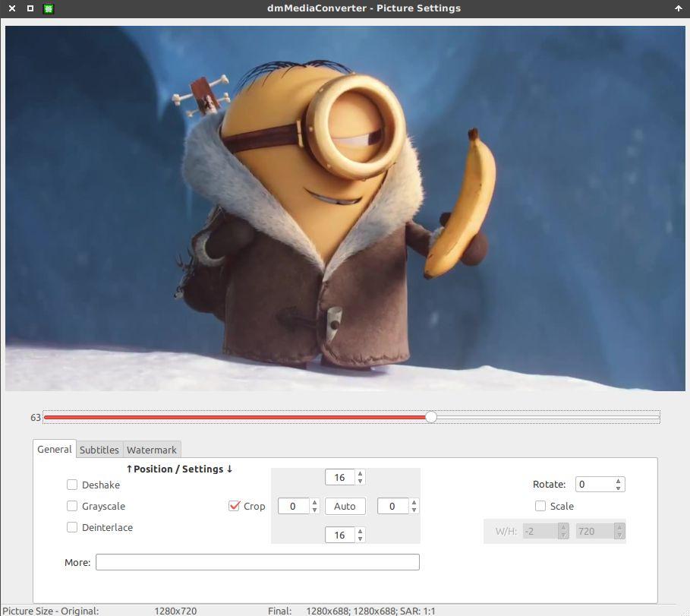Click the window title "dmMediaConverter - Picture Settings"
The height and width of the screenshot is (616, 690).
click(x=364, y=8)
